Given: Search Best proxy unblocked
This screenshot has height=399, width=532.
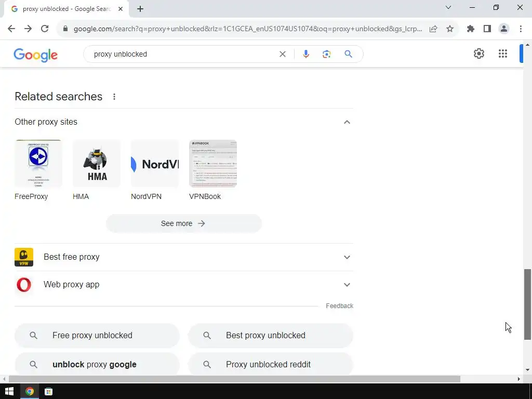Looking at the screenshot, I should tap(270, 335).
